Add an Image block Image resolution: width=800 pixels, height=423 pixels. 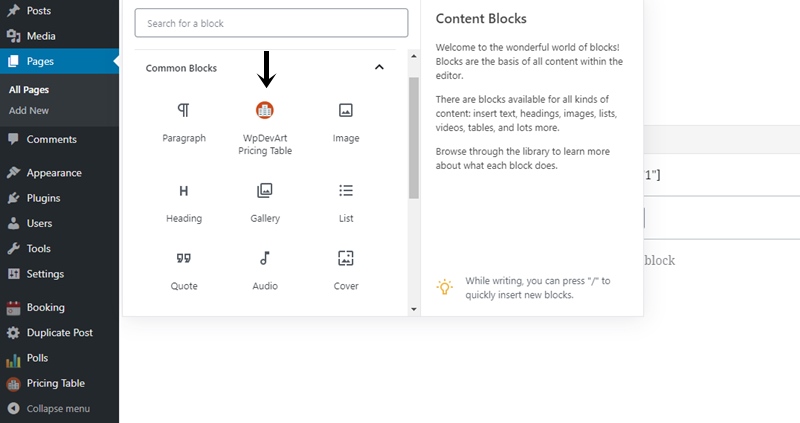346,122
